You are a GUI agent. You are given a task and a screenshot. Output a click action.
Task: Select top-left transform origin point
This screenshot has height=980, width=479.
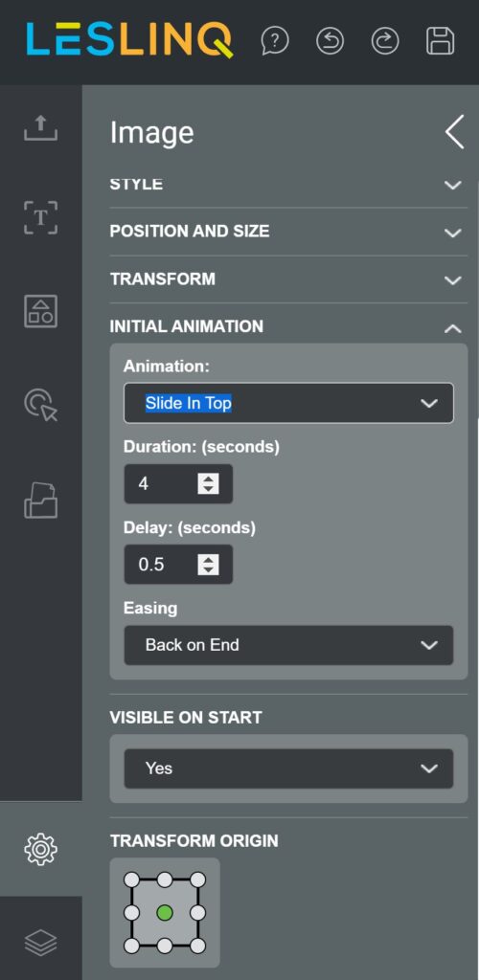coord(131,880)
